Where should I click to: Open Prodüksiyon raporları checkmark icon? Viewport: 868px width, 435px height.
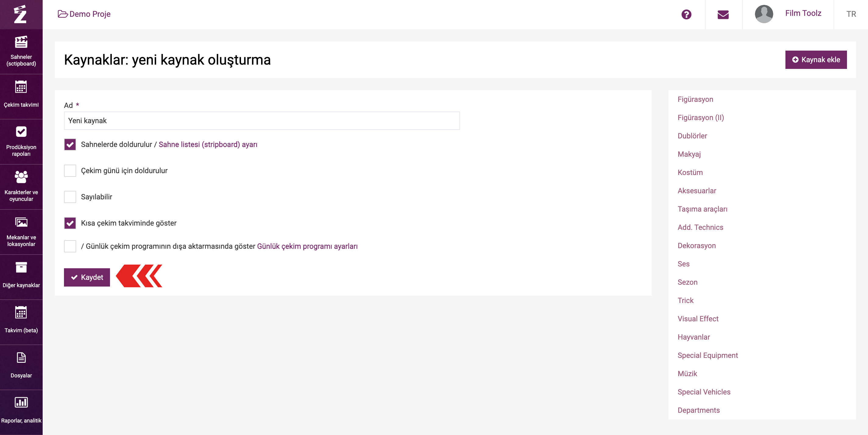pyautogui.click(x=21, y=132)
